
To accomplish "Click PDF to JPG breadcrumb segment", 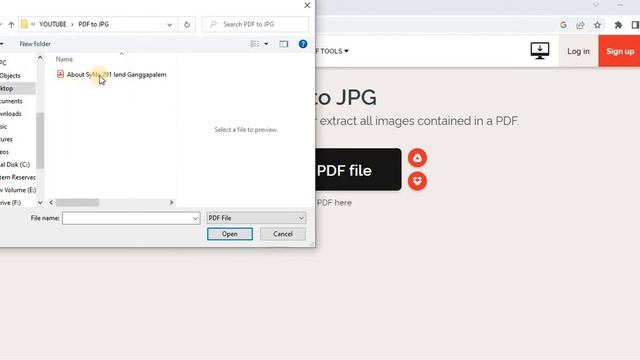I will pos(93,24).
